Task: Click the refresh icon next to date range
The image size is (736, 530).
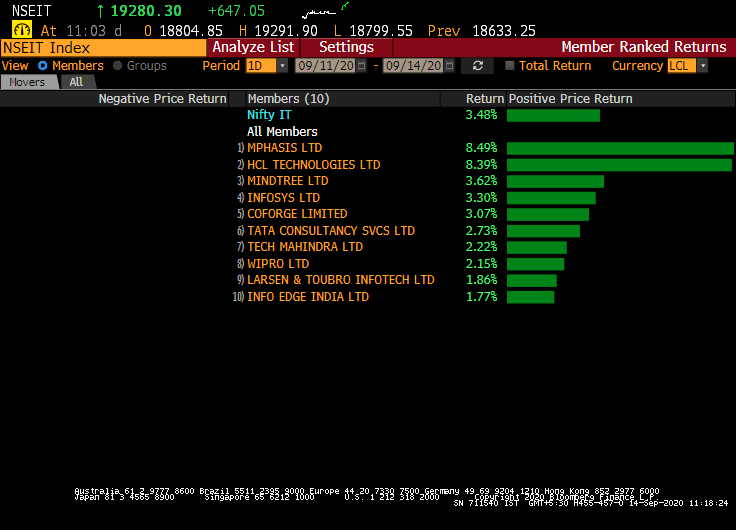Action: (477, 66)
